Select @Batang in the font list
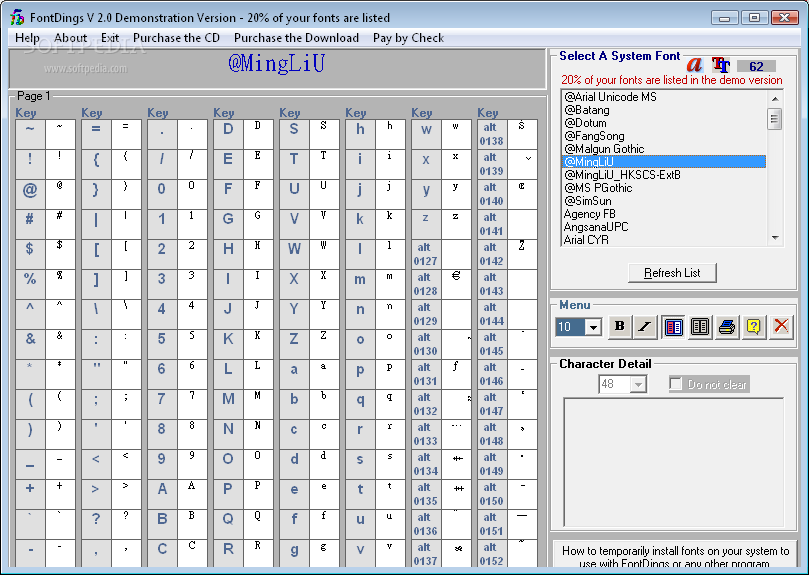The image size is (809, 575). pos(664,110)
